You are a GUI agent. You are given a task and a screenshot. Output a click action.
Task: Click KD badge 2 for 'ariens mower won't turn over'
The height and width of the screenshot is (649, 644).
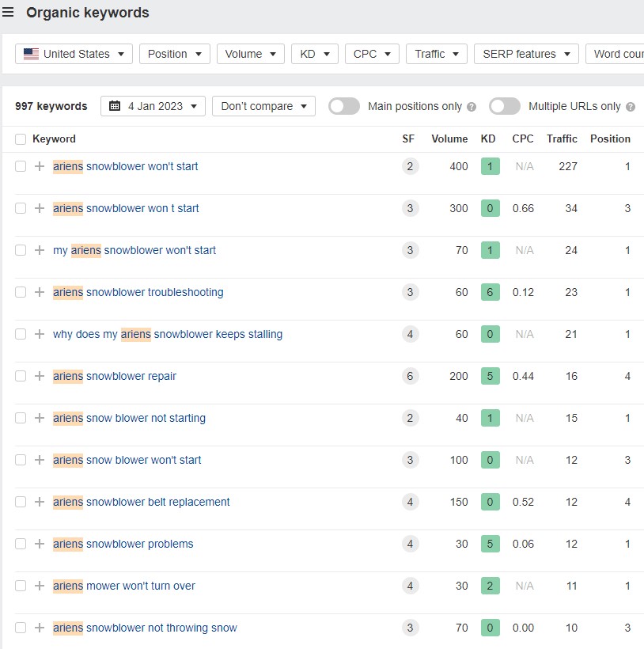coord(491,586)
